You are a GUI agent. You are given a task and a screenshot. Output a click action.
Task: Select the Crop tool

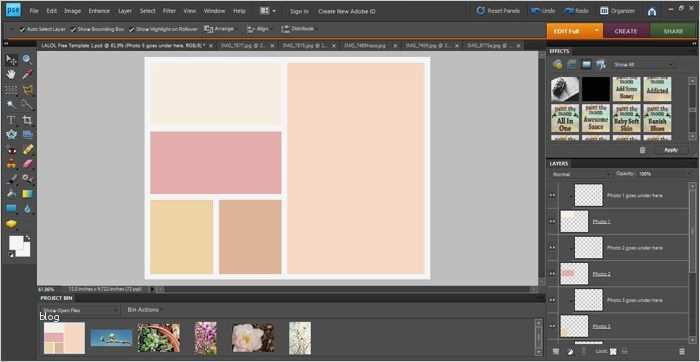[27, 120]
